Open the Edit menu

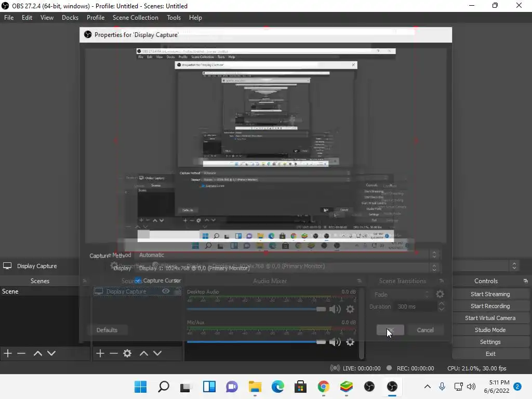click(x=27, y=18)
